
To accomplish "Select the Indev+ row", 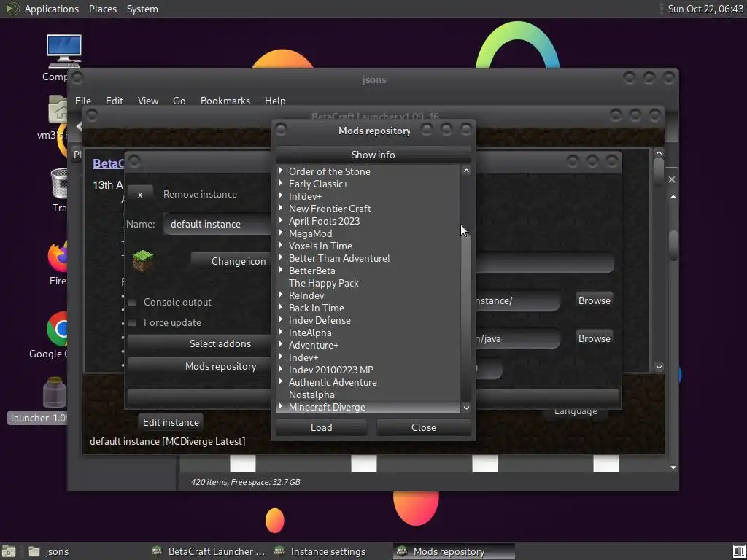I will [x=368, y=357].
